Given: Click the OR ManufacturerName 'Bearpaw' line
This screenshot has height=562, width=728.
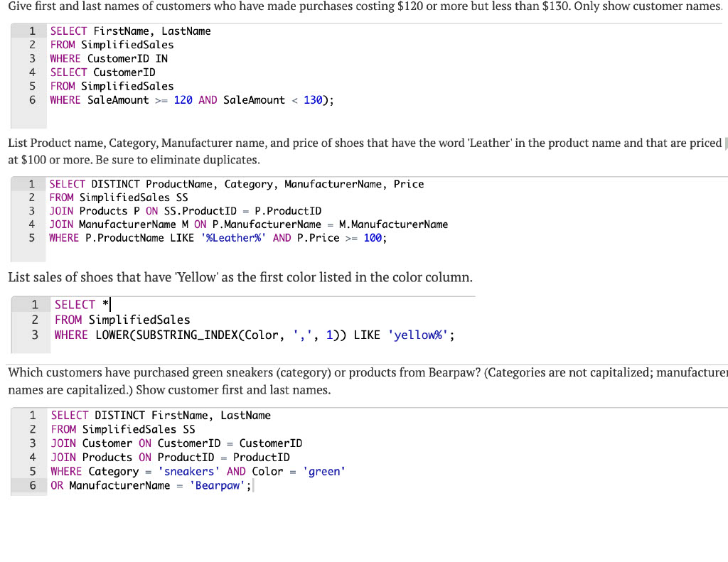Looking at the screenshot, I should click(151, 485).
